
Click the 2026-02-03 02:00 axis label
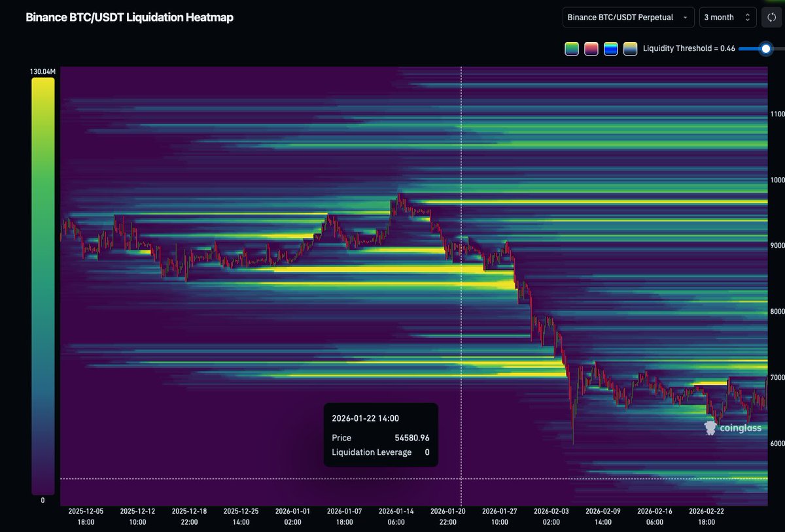551,517
